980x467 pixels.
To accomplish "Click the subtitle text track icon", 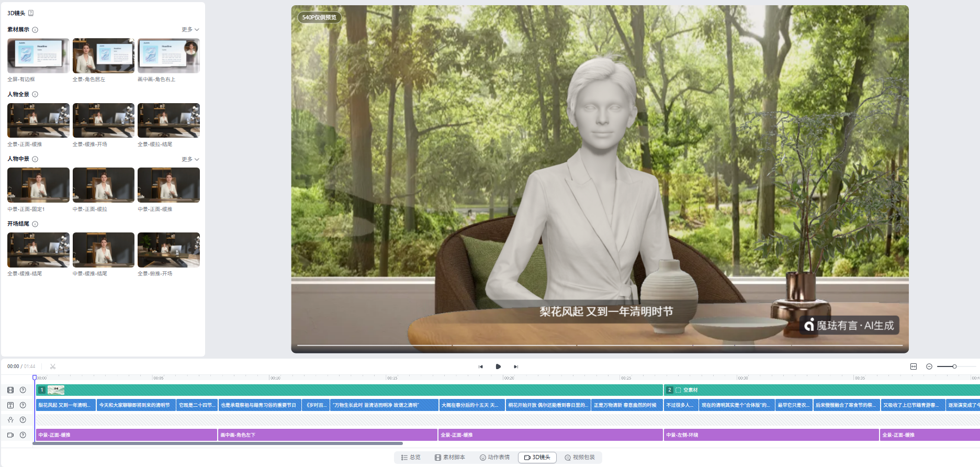I will tap(10, 405).
